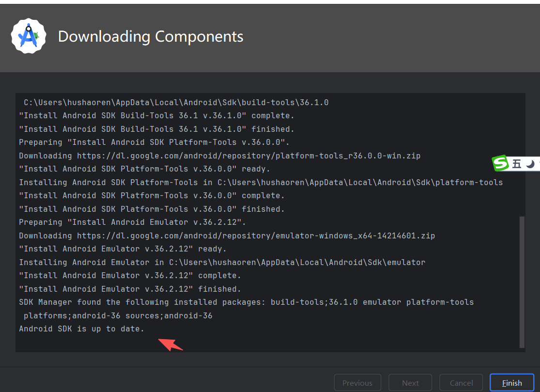Viewport: 540px width, 392px height.
Task: Toggle the crescent moon punctuation icon
Action: [530, 164]
